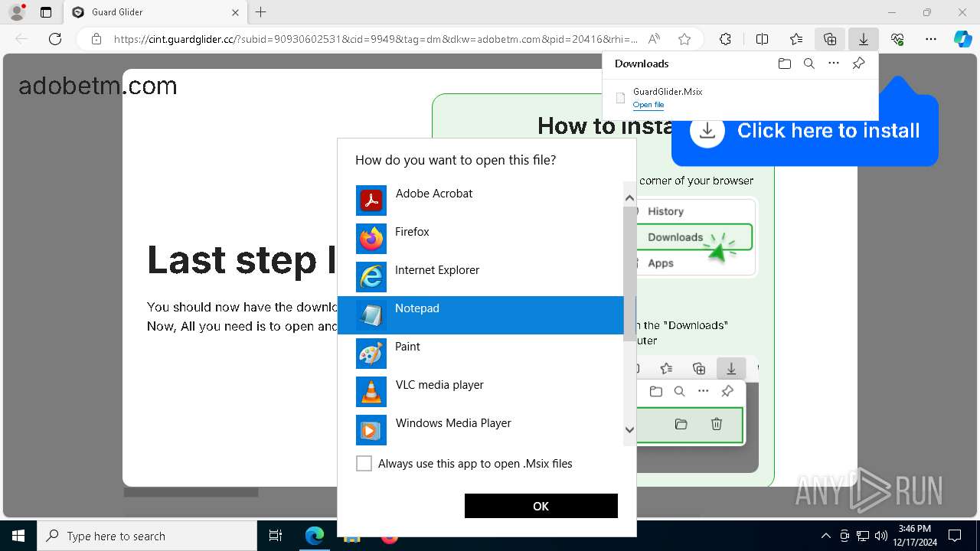The height and width of the screenshot is (551, 980).
Task: Tick Always use this app checkbox
Action: (x=364, y=464)
